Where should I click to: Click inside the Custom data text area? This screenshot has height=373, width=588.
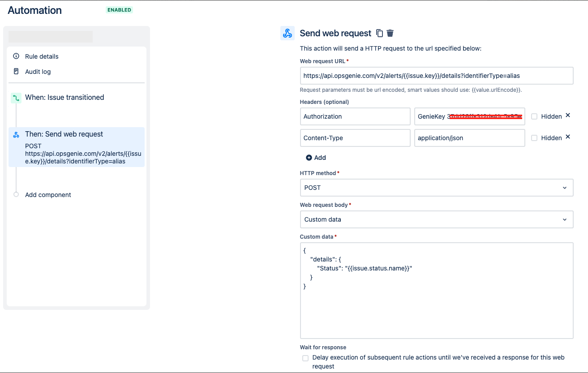click(x=437, y=291)
